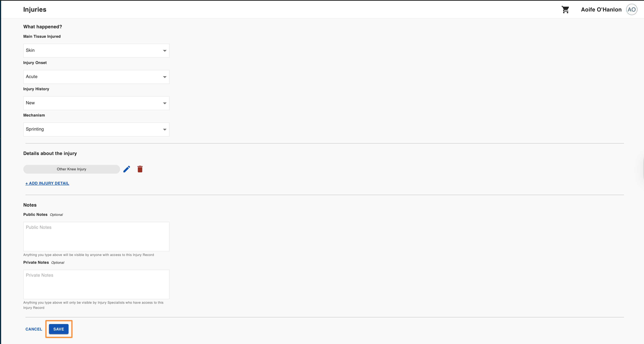Edit the Other Knee Injury detail
This screenshot has height=344, width=644.
127,169
